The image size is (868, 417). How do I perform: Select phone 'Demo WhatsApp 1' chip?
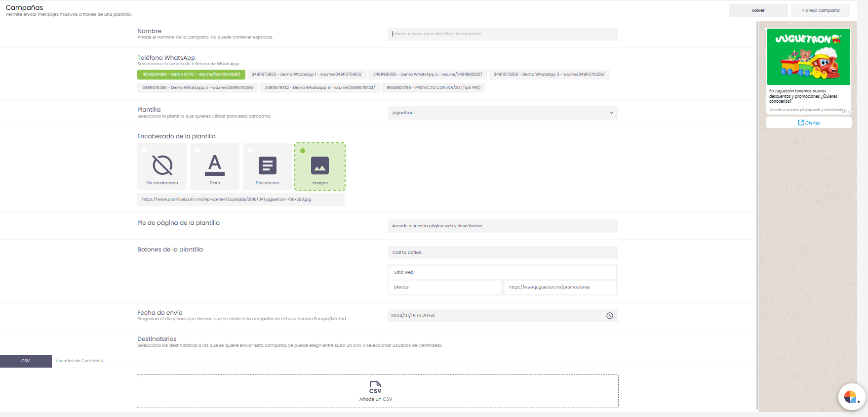tap(306, 75)
